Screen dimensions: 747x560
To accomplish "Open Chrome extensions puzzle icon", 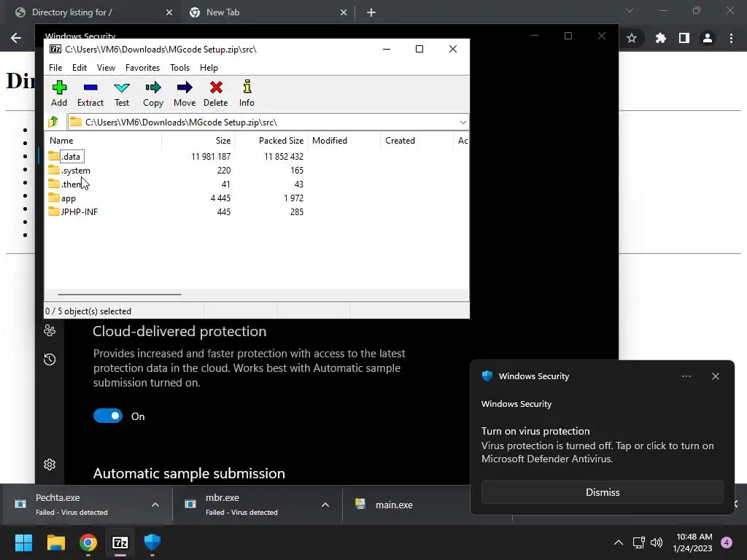I will (660, 38).
